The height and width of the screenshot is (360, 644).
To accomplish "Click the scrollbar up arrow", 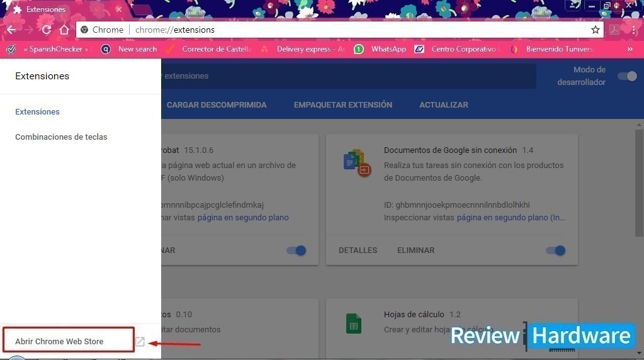I will [x=639, y=125].
